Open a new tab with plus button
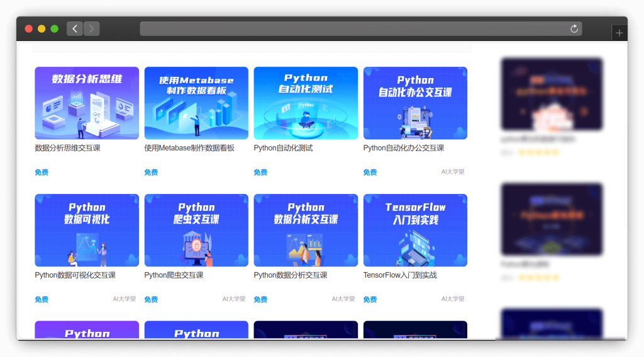The image size is (644, 357). pos(619,33)
